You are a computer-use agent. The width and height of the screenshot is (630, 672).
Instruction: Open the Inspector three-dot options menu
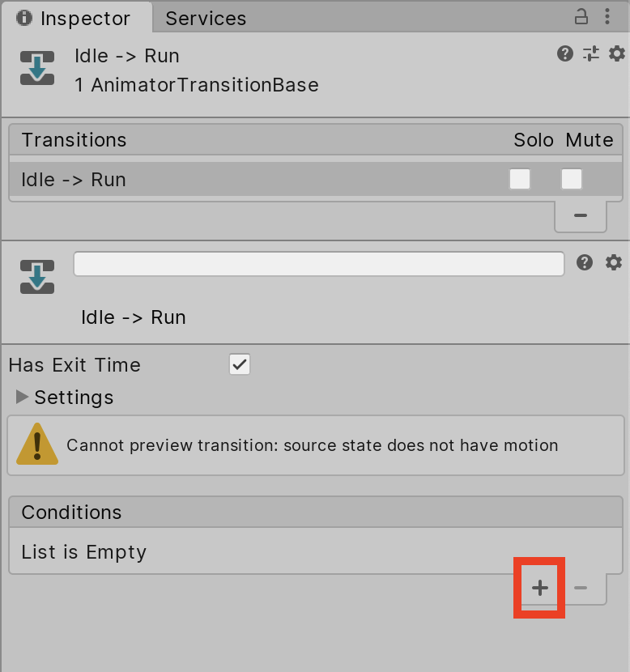click(607, 17)
